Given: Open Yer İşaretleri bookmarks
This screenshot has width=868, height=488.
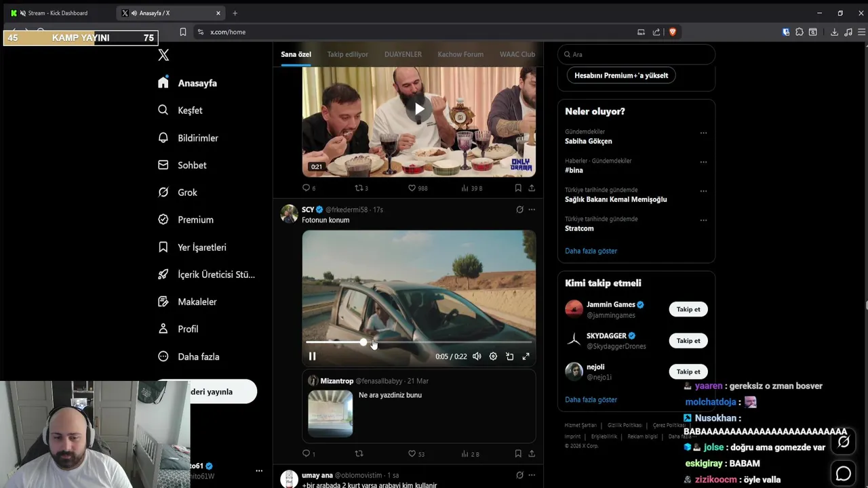Looking at the screenshot, I should pyautogui.click(x=192, y=247).
